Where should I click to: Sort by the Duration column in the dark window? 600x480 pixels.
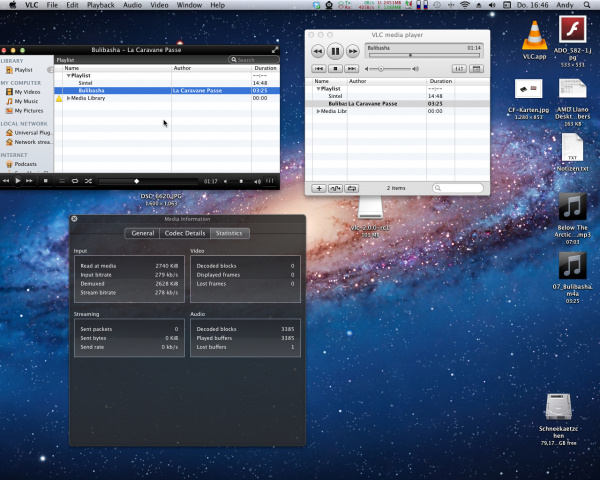(x=266, y=68)
